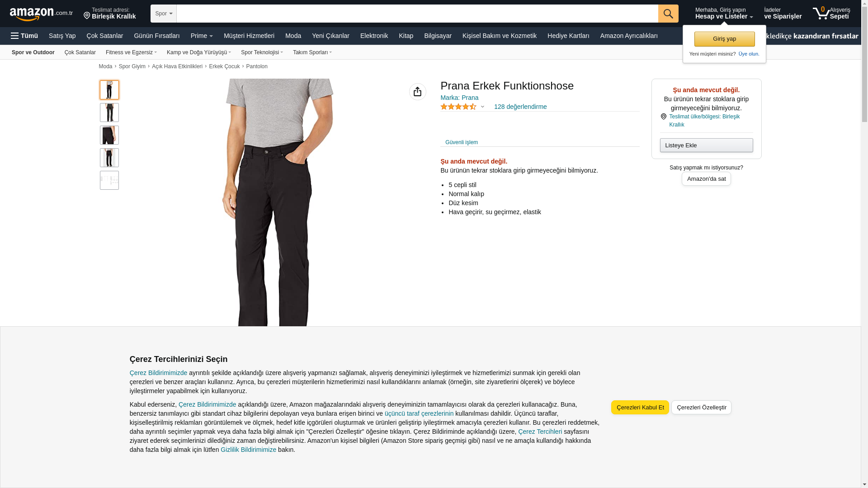Click the star rating icons
The width and height of the screenshot is (868, 488).
[x=458, y=107]
